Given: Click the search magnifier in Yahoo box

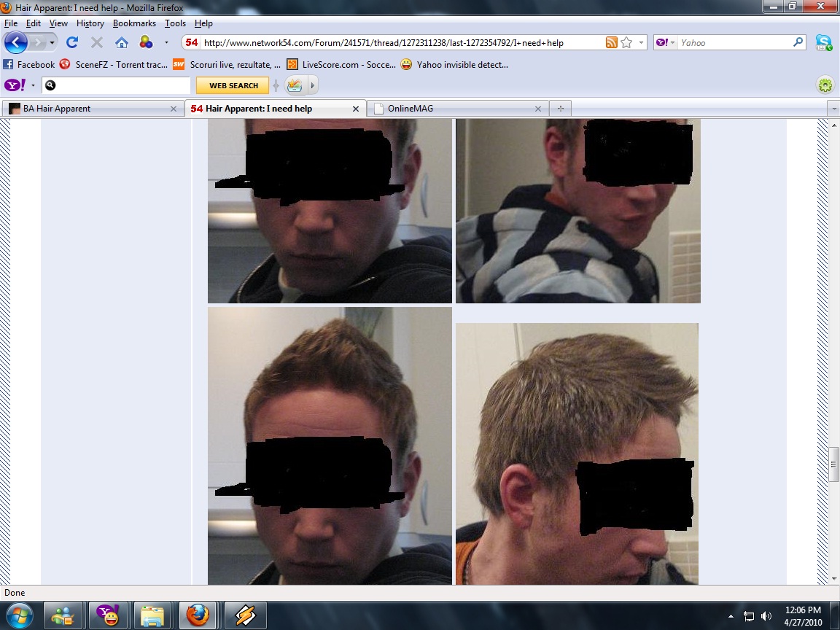Looking at the screenshot, I should (x=798, y=42).
